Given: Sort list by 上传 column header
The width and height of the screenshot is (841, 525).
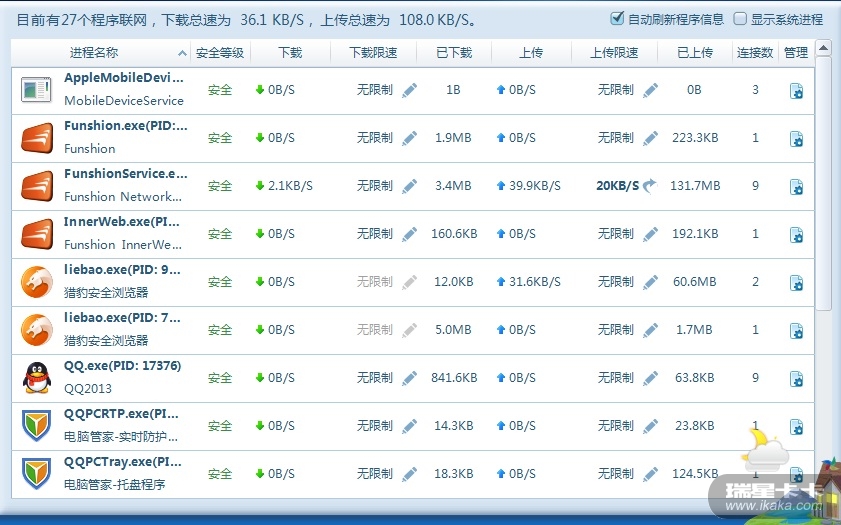Looking at the screenshot, I should [x=531, y=52].
